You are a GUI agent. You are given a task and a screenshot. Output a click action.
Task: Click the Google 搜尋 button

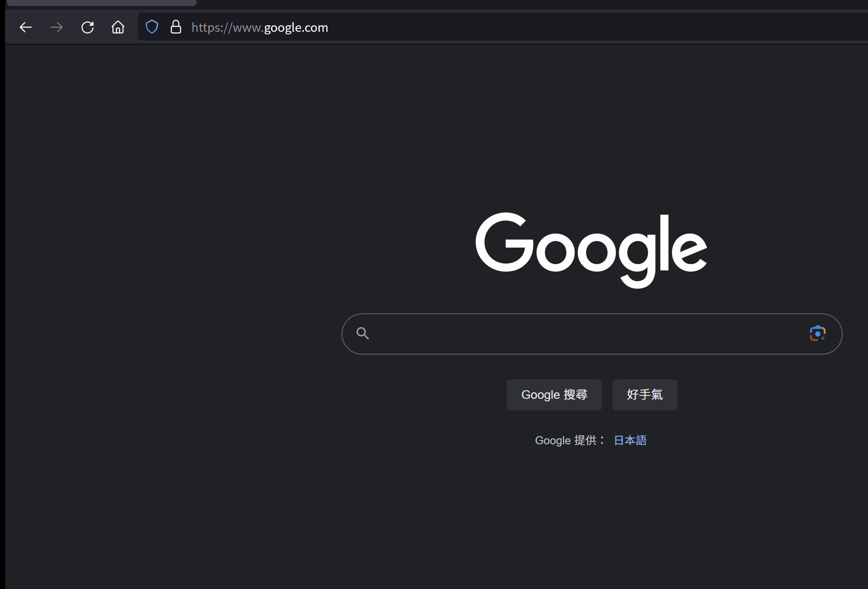(x=554, y=395)
